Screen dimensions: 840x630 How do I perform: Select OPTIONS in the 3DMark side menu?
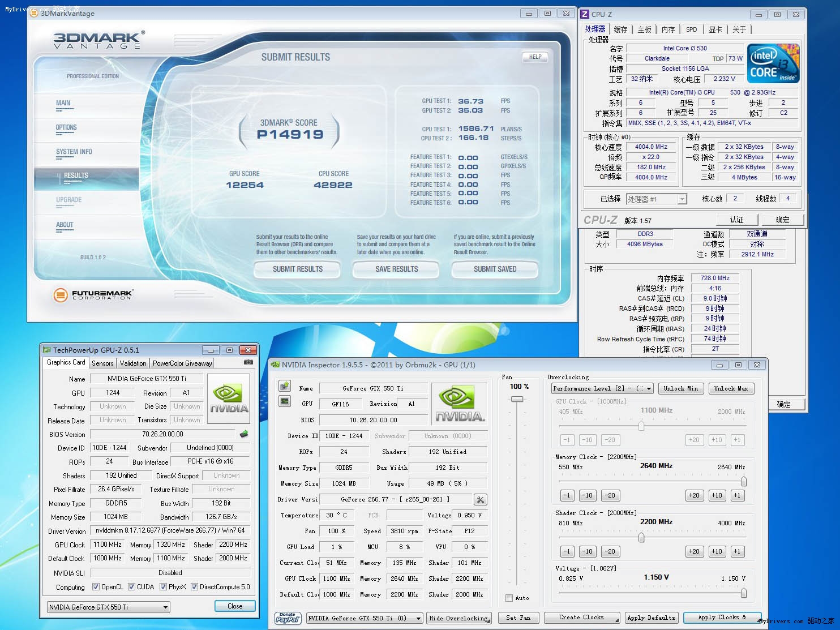(66, 128)
